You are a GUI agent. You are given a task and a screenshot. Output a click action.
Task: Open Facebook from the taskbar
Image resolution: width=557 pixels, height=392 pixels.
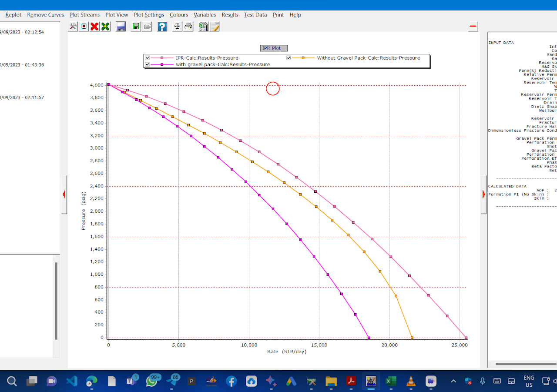point(232,382)
